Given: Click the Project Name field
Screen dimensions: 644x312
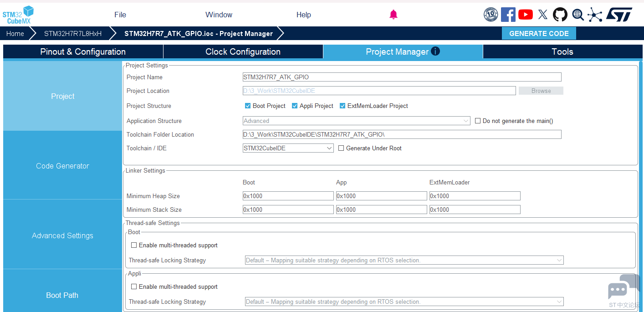Looking at the screenshot, I should tap(402, 77).
